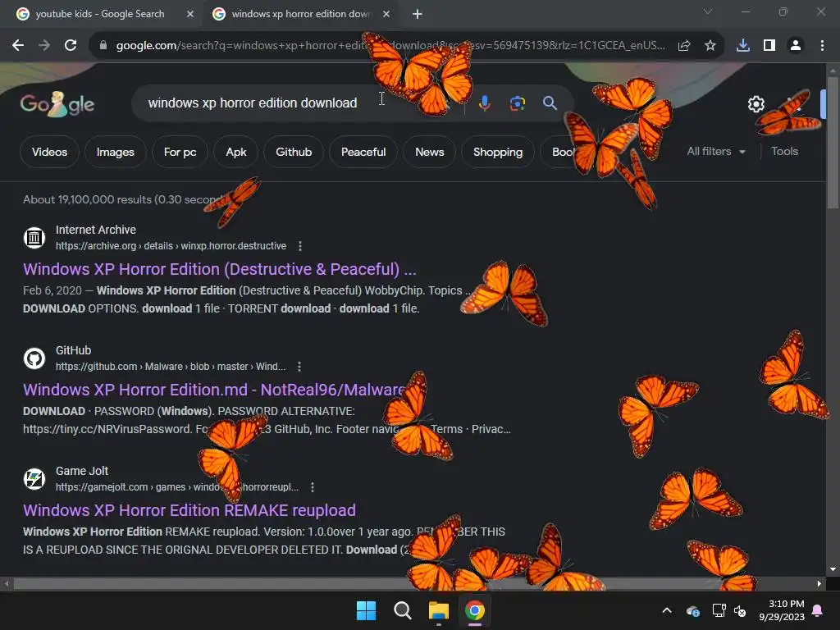Screen dimensions: 840x630
Task: Click the GitHub favicon
Action: [34, 358]
